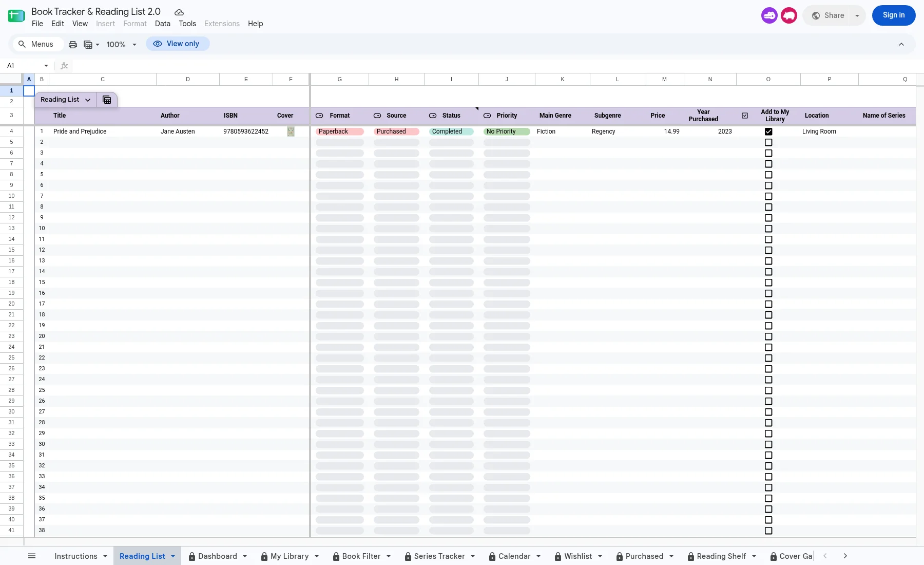Switch to the Series Tracker sheet tab
The height and width of the screenshot is (565, 924).
coord(439,556)
